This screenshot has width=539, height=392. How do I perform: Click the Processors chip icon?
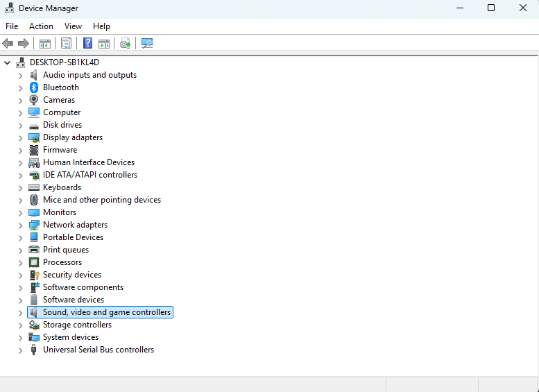click(x=34, y=262)
